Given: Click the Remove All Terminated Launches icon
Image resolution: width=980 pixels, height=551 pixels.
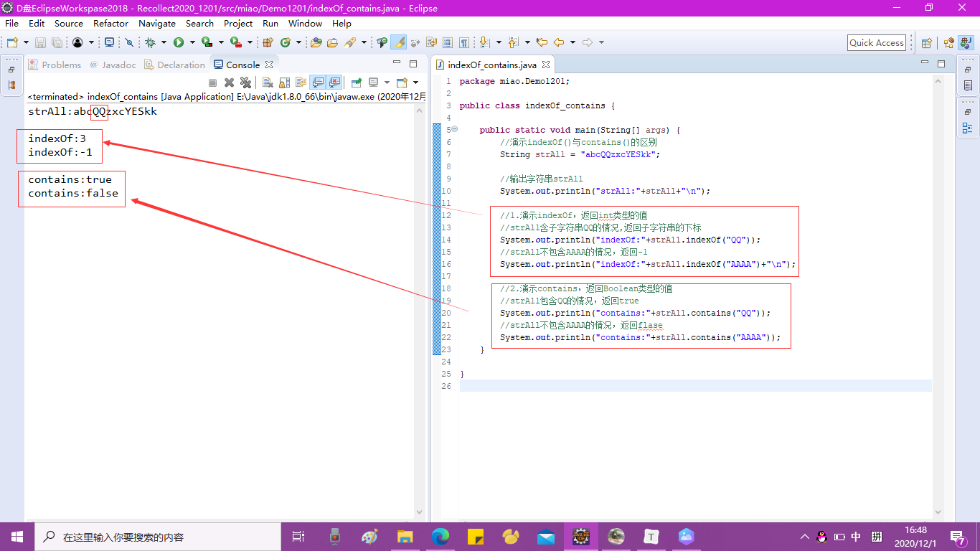Looking at the screenshot, I should coord(246,82).
